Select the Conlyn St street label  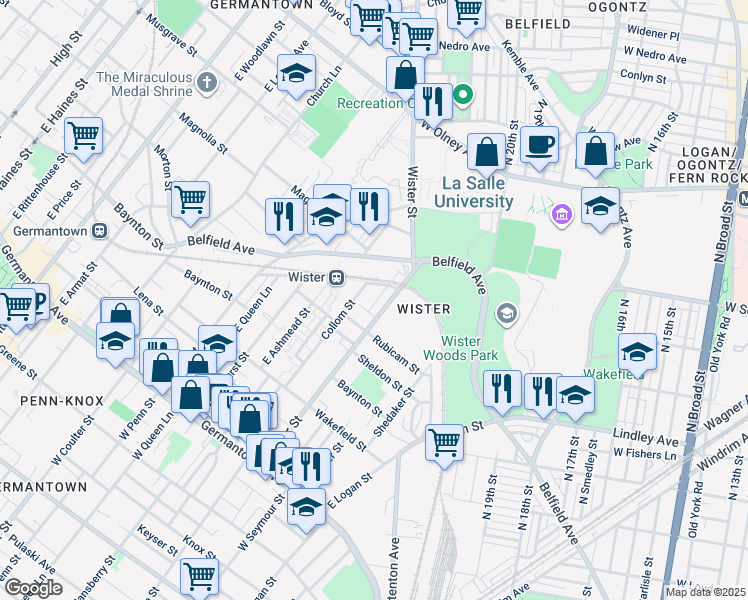[643, 77]
